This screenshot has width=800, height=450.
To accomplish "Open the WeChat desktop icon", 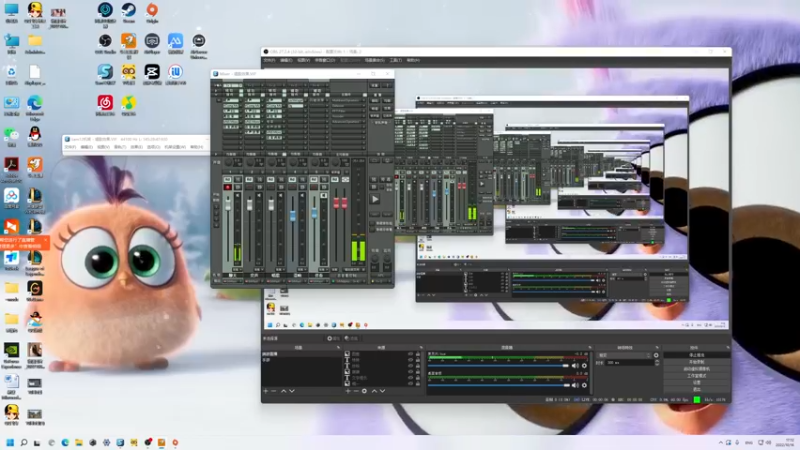I will click(11, 137).
